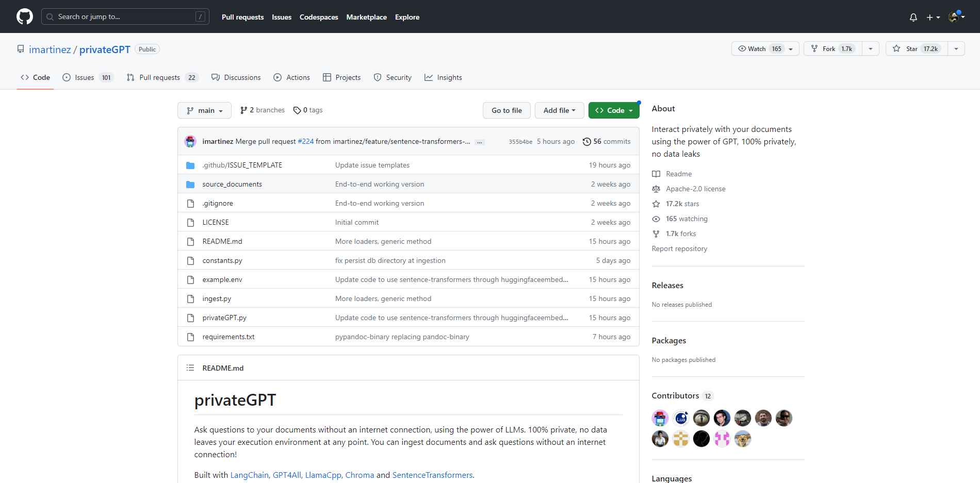Switch to the Discussions tab

236,77
